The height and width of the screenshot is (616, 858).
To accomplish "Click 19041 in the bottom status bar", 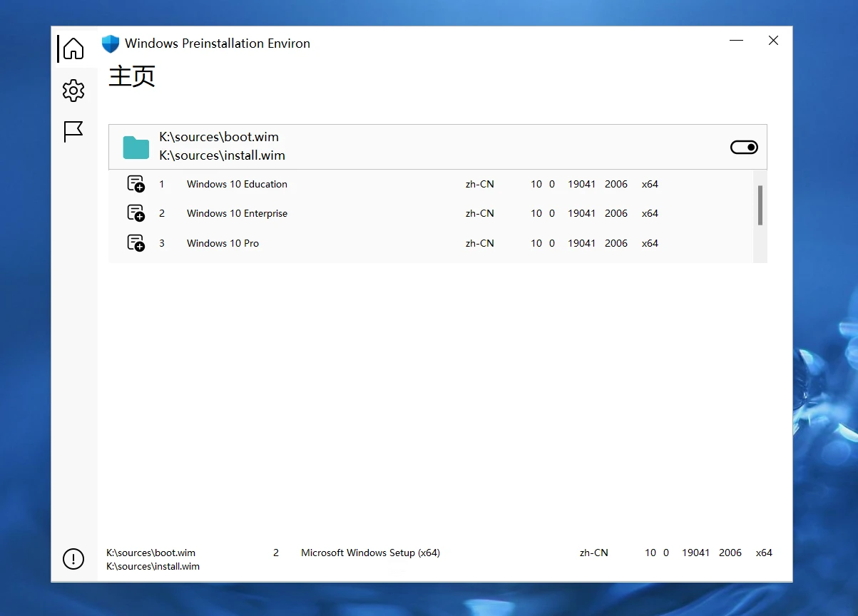I will pyautogui.click(x=696, y=553).
